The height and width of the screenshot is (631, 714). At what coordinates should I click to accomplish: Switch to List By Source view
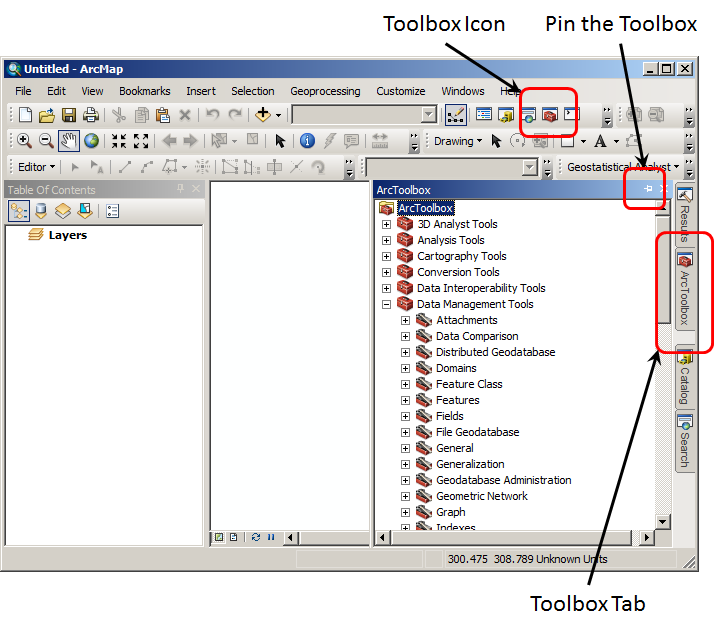pos(41,211)
